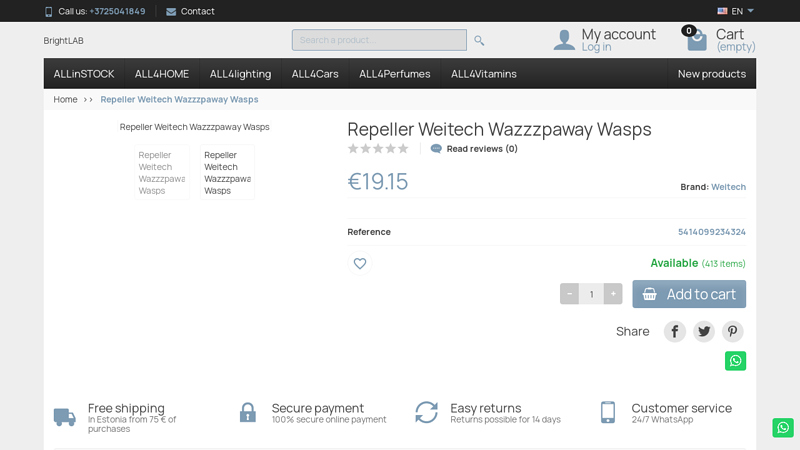The image size is (800, 450).
Task: Focus the Search a product field
Action: 379,40
